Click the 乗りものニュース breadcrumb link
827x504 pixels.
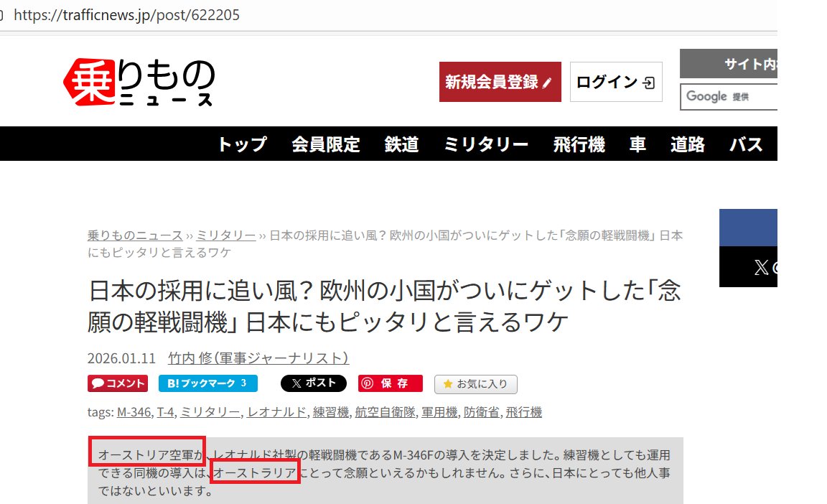[x=135, y=235]
